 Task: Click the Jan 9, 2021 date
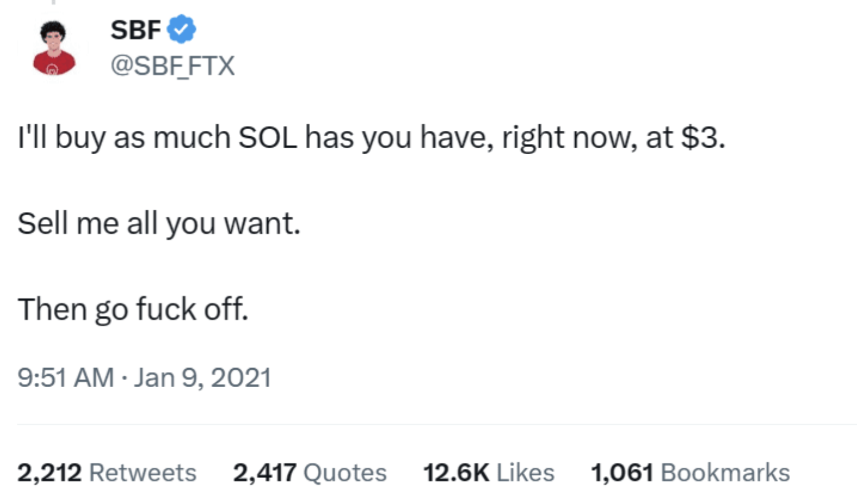203,377
